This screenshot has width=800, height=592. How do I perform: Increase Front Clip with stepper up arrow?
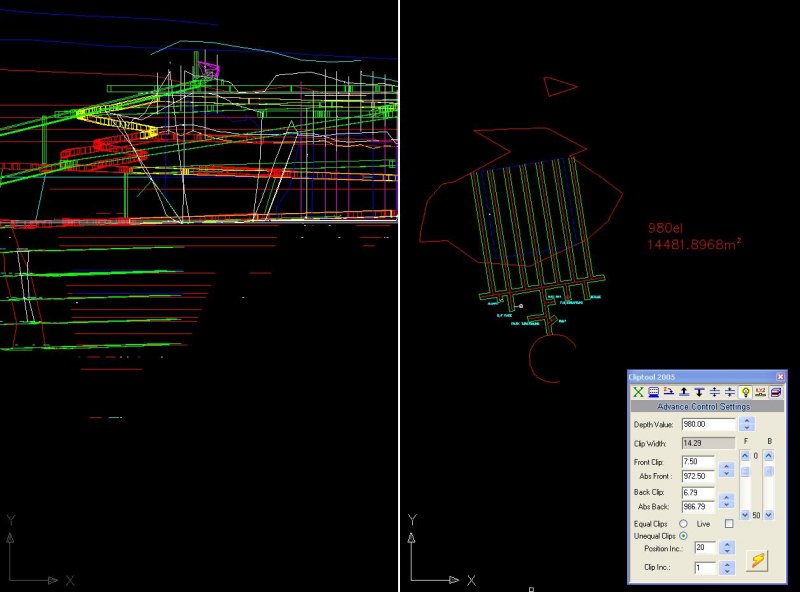tap(727, 466)
